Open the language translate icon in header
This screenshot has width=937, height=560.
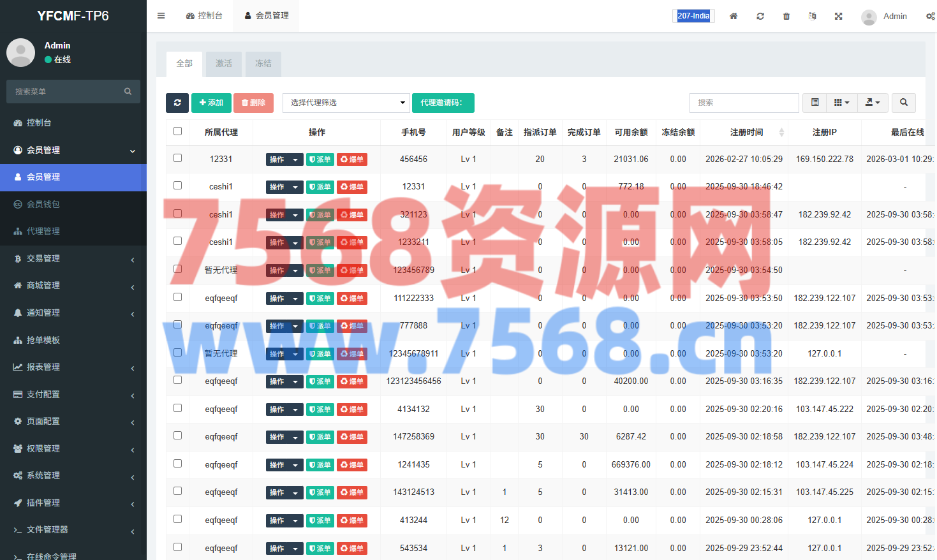812,16
